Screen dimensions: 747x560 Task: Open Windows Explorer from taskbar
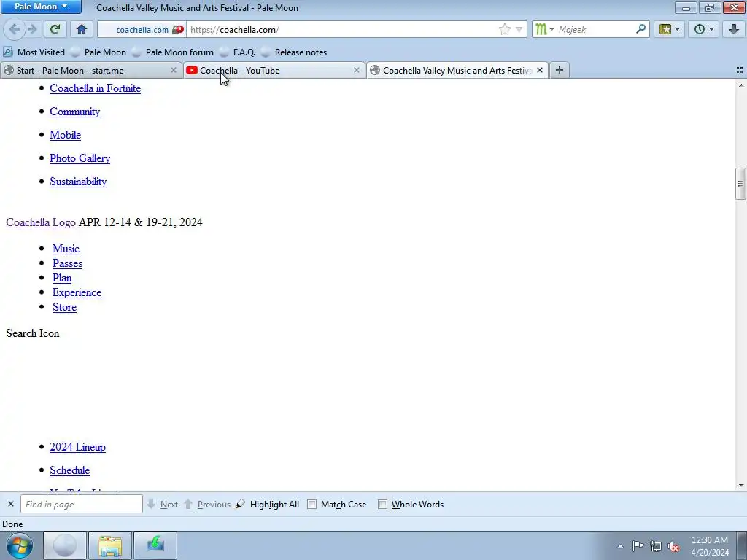click(x=110, y=545)
